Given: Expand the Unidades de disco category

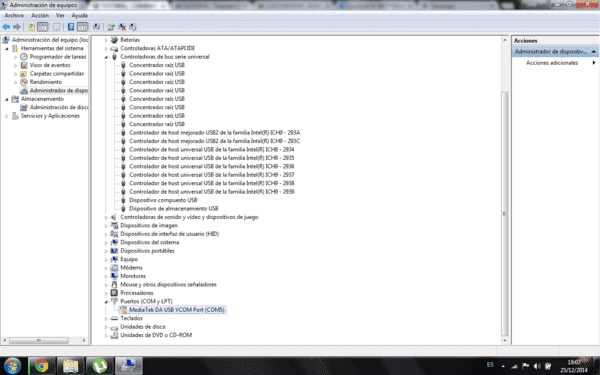Looking at the screenshot, I should pyautogui.click(x=106, y=326).
